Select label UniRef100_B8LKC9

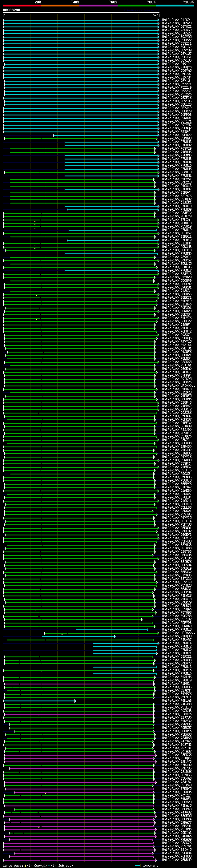click(x=176, y=111)
